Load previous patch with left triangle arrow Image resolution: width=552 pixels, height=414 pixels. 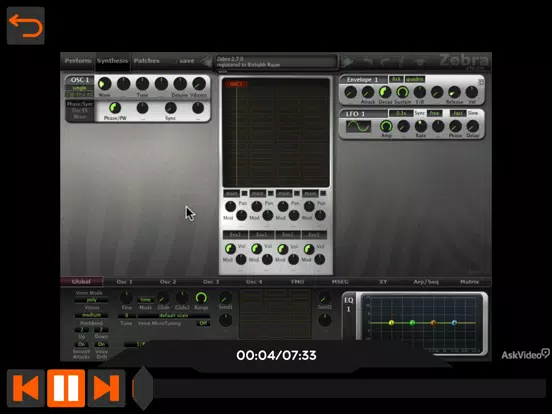[206, 62]
